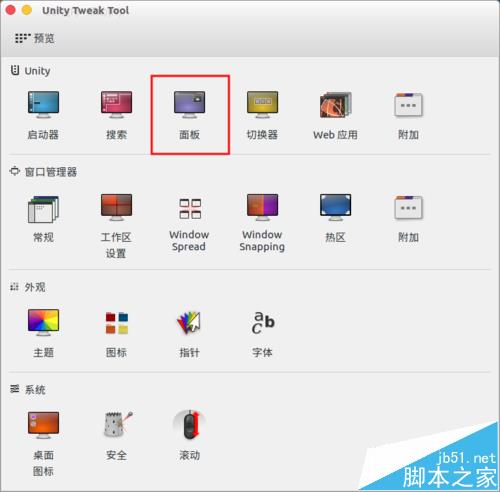
Task: Click the 外观 section header
Action: pos(28,287)
